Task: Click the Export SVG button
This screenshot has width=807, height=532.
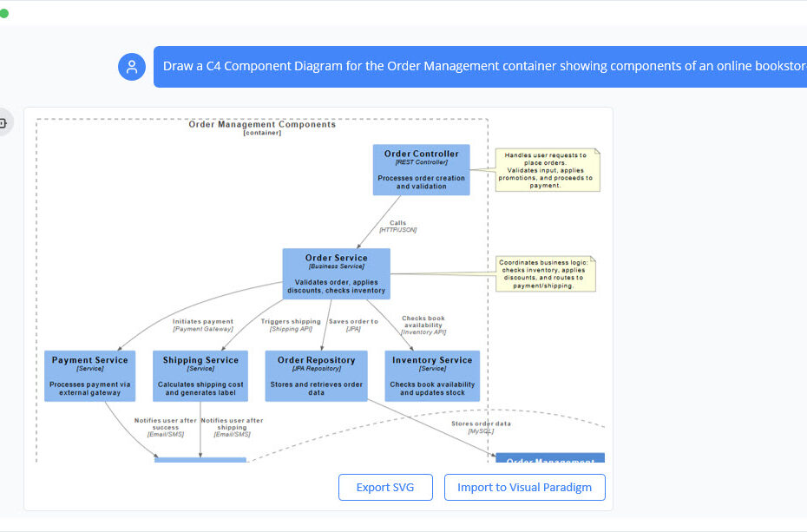Action: [x=384, y=487]
